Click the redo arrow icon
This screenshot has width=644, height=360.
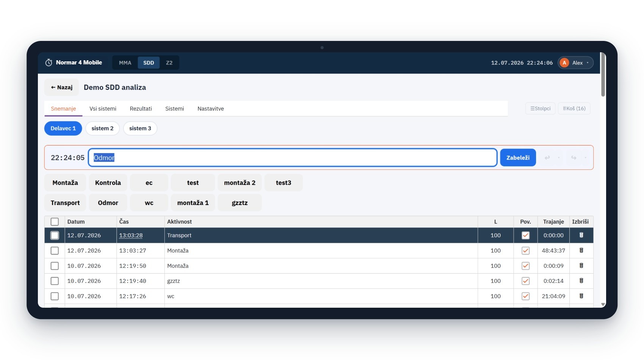[x=574, y=158]
